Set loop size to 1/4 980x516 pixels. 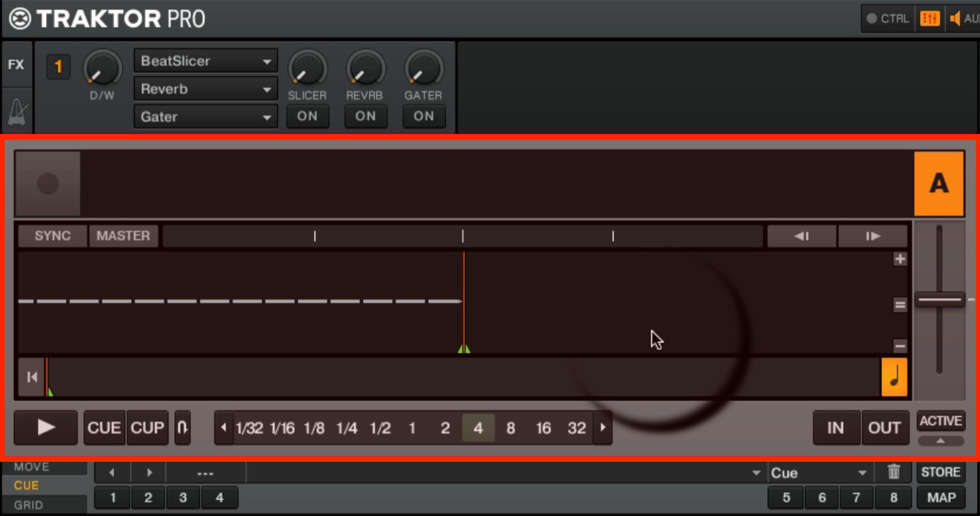(x=347, y=428)
